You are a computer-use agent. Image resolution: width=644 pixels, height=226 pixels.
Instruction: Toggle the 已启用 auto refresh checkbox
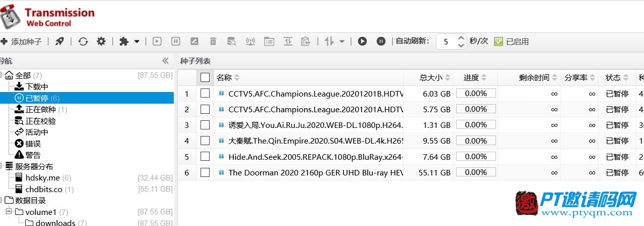pyautogui.click(x=499, y=41)
